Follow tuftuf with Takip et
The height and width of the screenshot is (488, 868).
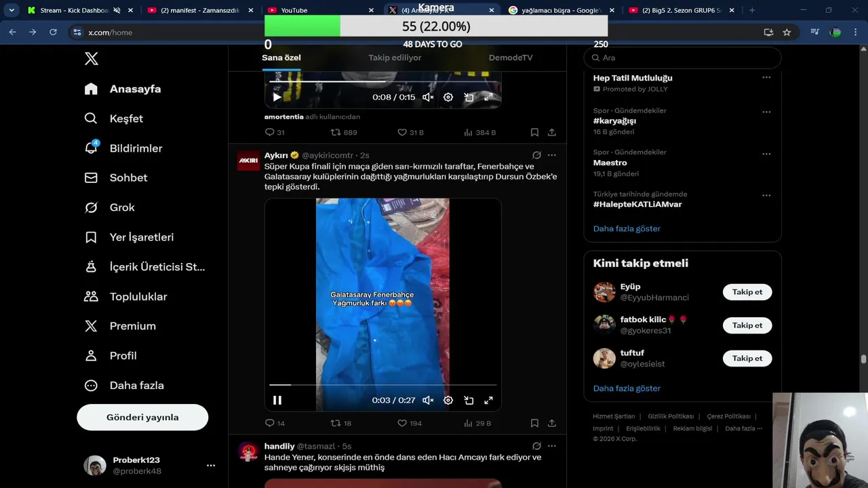tap(747, 359)
